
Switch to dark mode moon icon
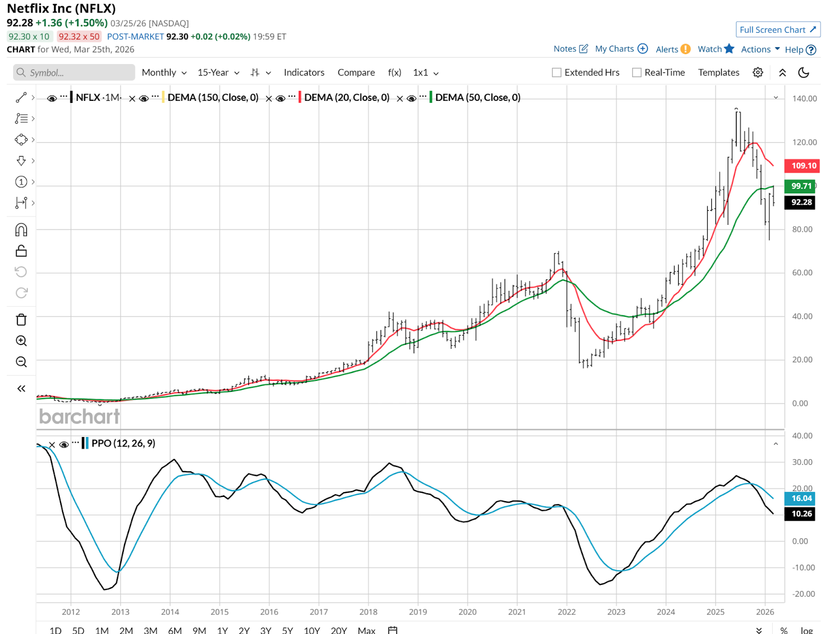[x=803, y=72]
